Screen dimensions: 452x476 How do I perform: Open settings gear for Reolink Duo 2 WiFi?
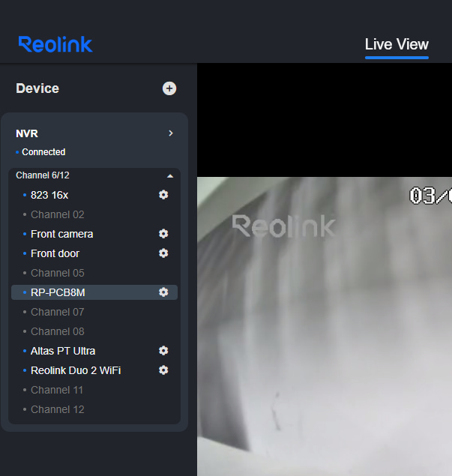tap(163, 370)
